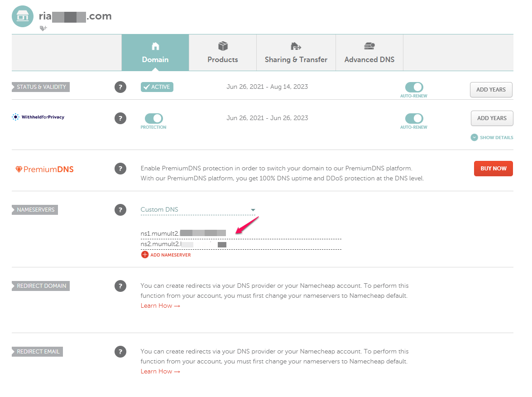Click the Redirect Domain section label
Viewport: 532px width, 397px height.
point(41,286)
